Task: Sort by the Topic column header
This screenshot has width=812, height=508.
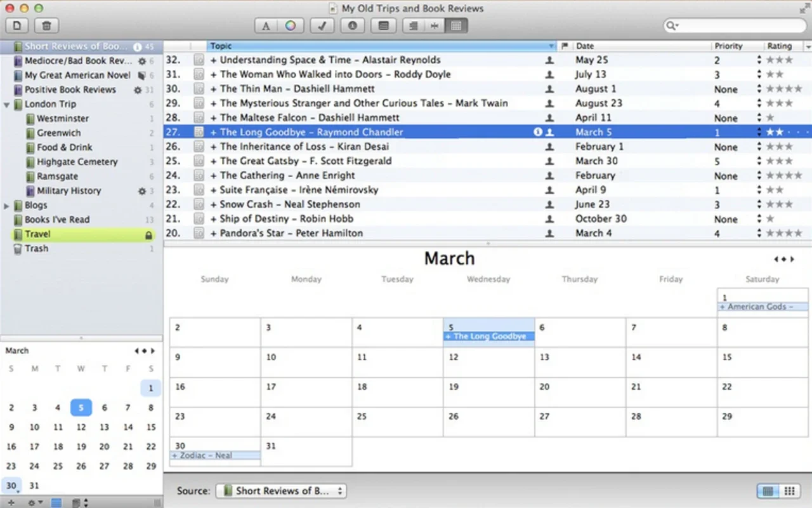Action: click(x=381, y=46)
